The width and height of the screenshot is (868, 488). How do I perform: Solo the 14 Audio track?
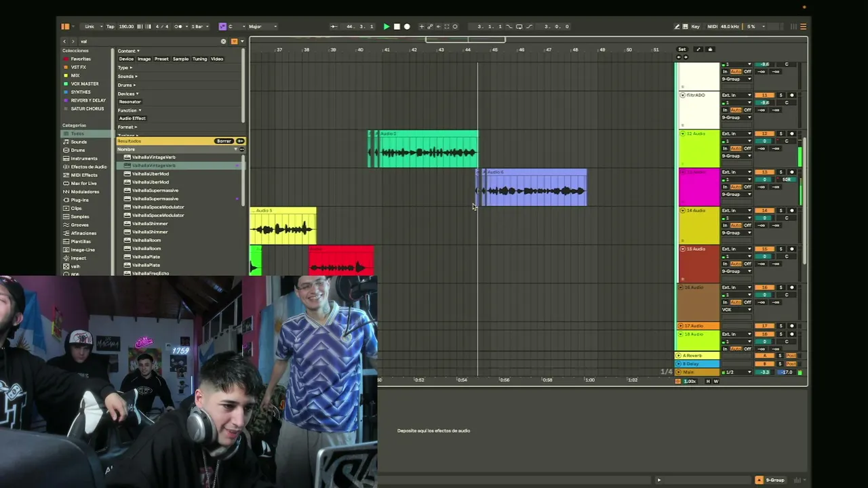781,211
